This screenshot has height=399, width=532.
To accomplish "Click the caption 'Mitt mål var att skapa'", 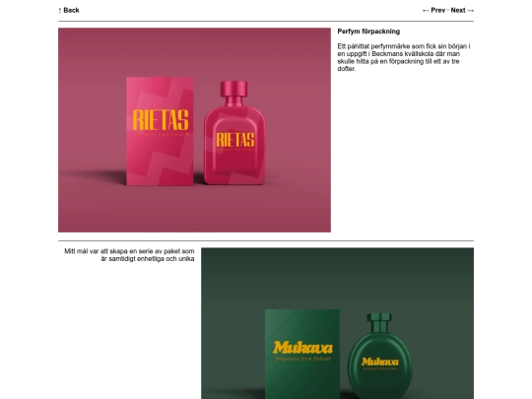I will [x=129, y=255].
